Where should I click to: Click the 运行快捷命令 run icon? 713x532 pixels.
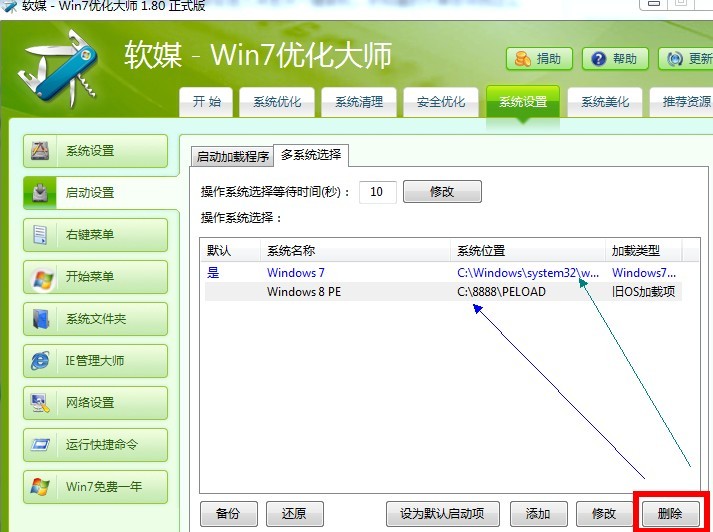click(x=40, y=445)
